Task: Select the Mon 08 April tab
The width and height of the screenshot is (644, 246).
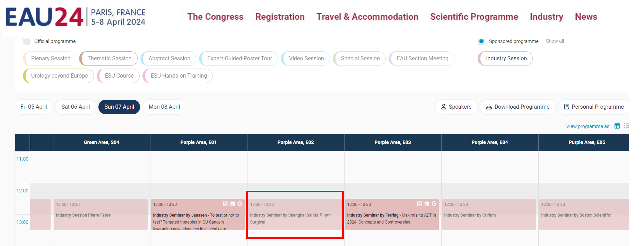Action: point(164,107)
